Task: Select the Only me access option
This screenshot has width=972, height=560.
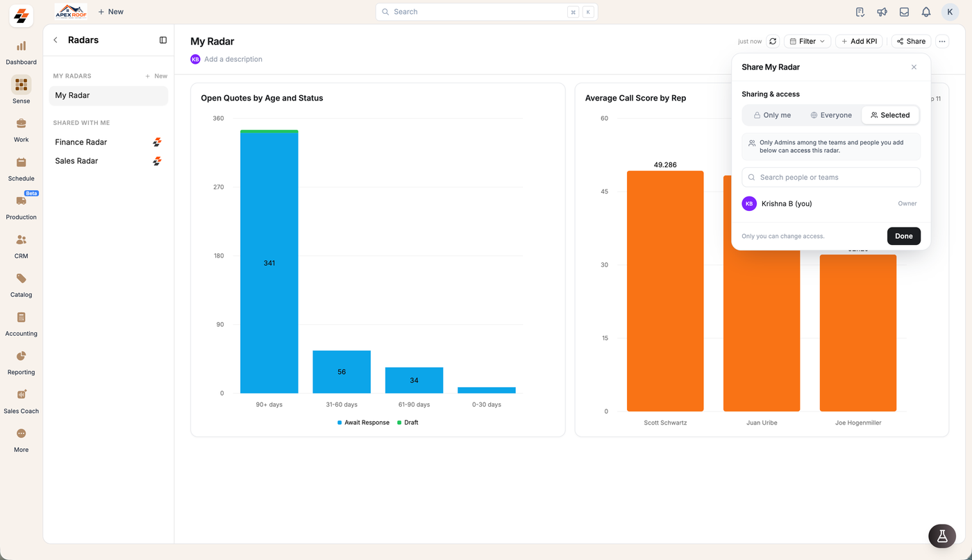Action: (x=772, y=115)
